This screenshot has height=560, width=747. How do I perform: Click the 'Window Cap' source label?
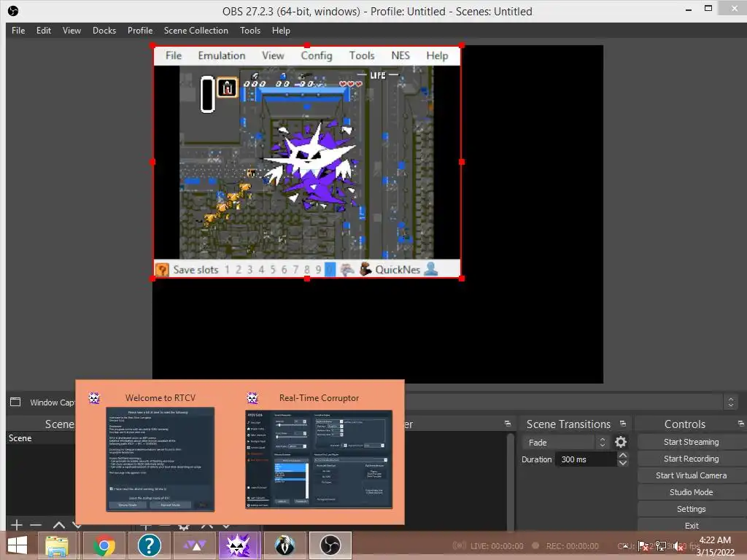pyautogui.click(x=52, y=402)
